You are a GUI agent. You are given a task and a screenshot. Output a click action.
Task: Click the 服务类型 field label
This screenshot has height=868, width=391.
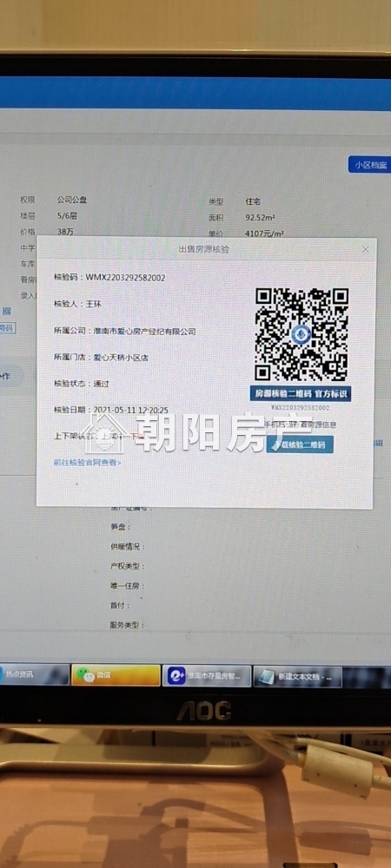pyautogui.click(x=127, y=625)
